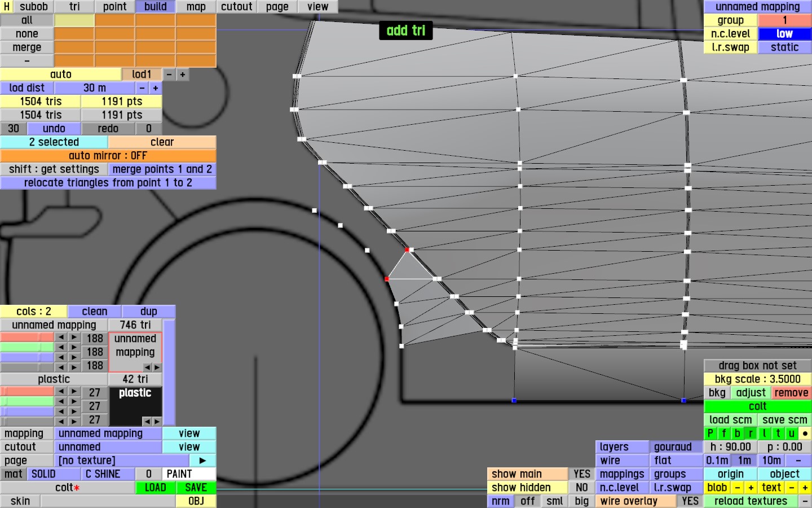The width and height of the screenshot is (812, 508).
Task: Click the minus button beside reload textures
Action: click(805, 501)
